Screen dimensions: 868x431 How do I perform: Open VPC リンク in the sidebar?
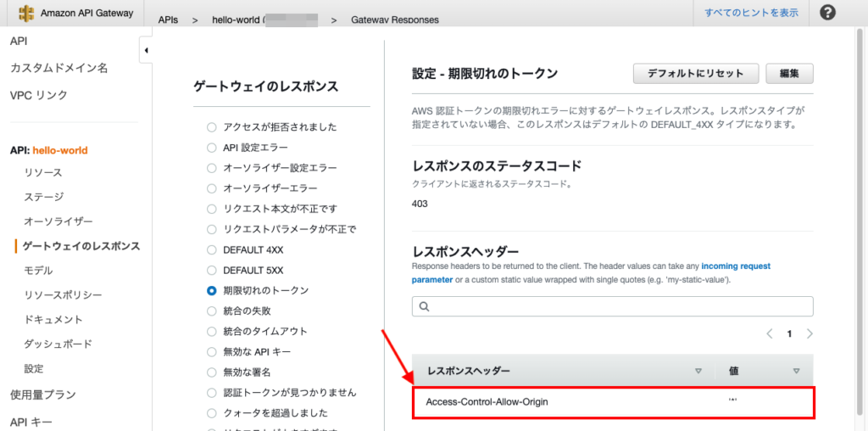coord(39,95)
